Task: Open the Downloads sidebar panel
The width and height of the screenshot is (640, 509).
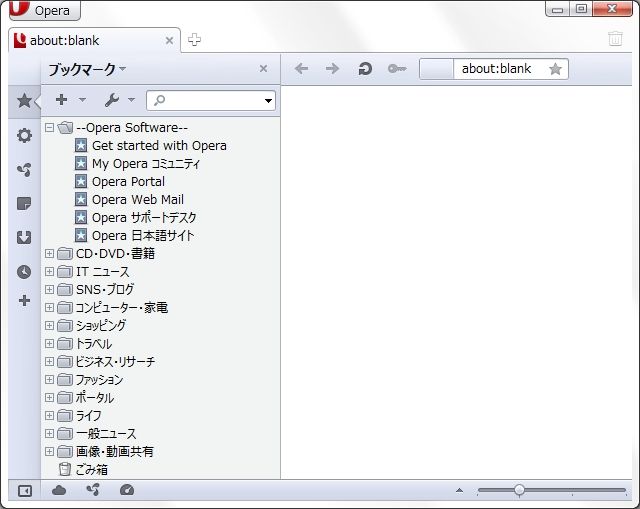Action: coord(24,238)
